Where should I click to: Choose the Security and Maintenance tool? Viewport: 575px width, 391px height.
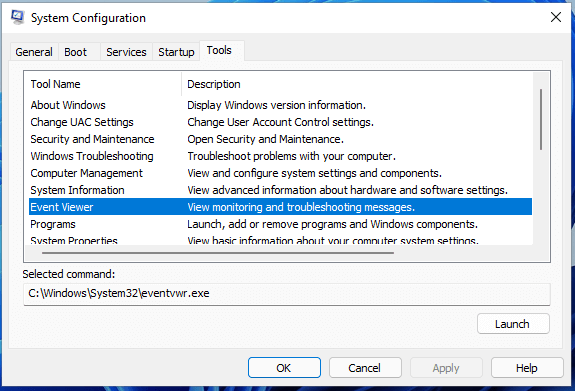point(281,139)
